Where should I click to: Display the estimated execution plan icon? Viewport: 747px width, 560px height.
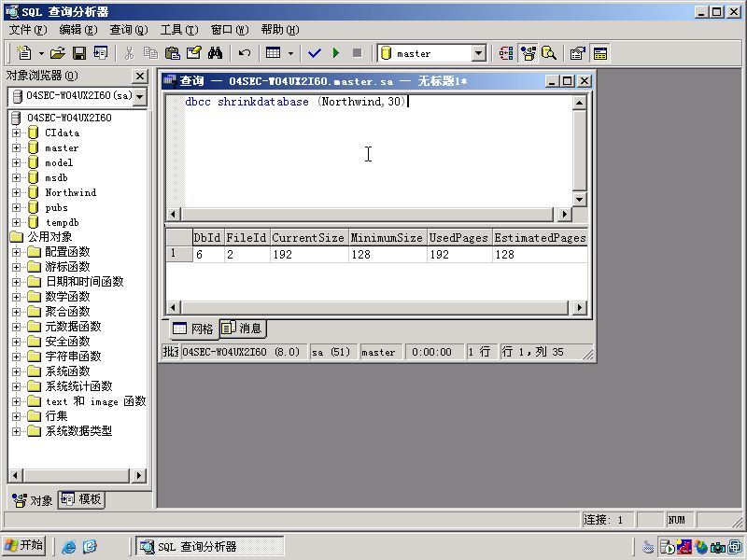point(506,53)
